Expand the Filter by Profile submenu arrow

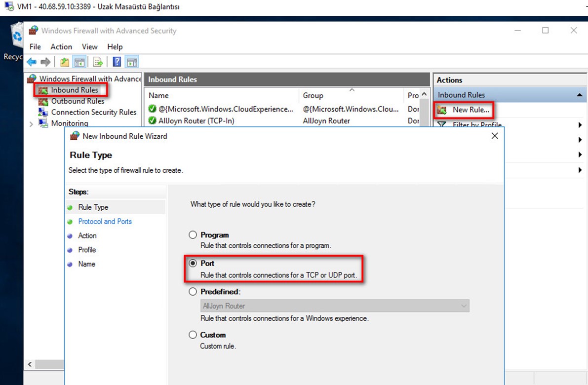pos(580,125)
